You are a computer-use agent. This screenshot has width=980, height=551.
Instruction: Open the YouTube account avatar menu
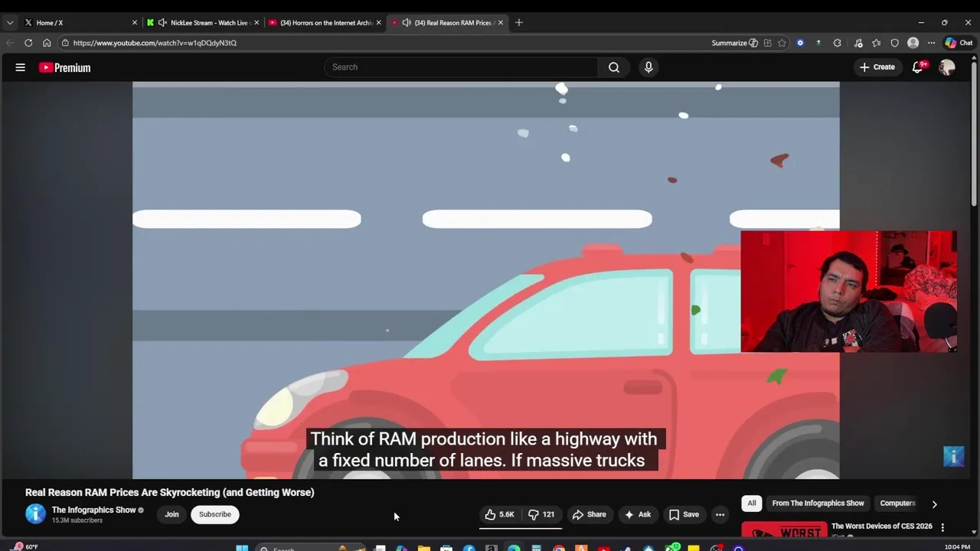(x=947, y=67)
